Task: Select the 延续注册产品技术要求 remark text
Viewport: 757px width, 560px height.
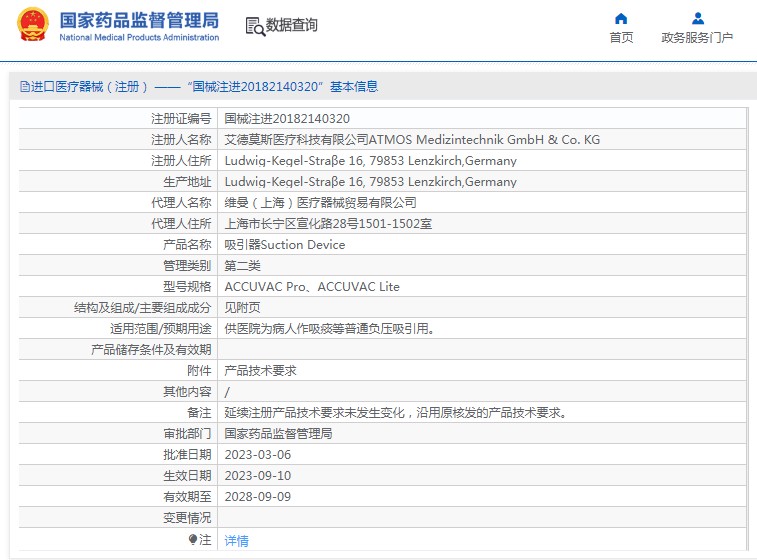Action: click(x=395, y=413)
